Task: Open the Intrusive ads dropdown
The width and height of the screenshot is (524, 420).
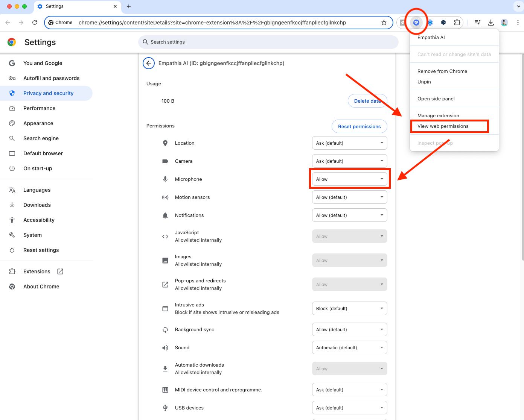Action: pos(350,309)
